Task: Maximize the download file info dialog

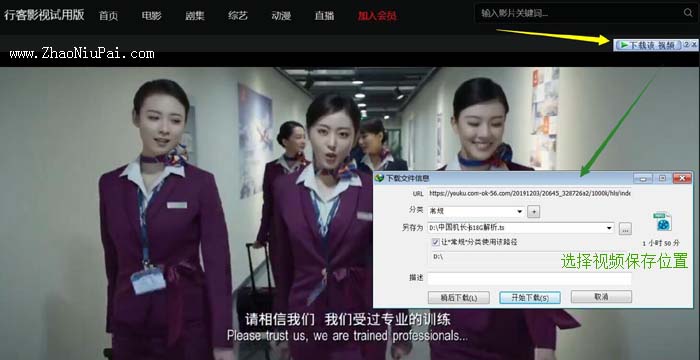Action: [662, 178]
